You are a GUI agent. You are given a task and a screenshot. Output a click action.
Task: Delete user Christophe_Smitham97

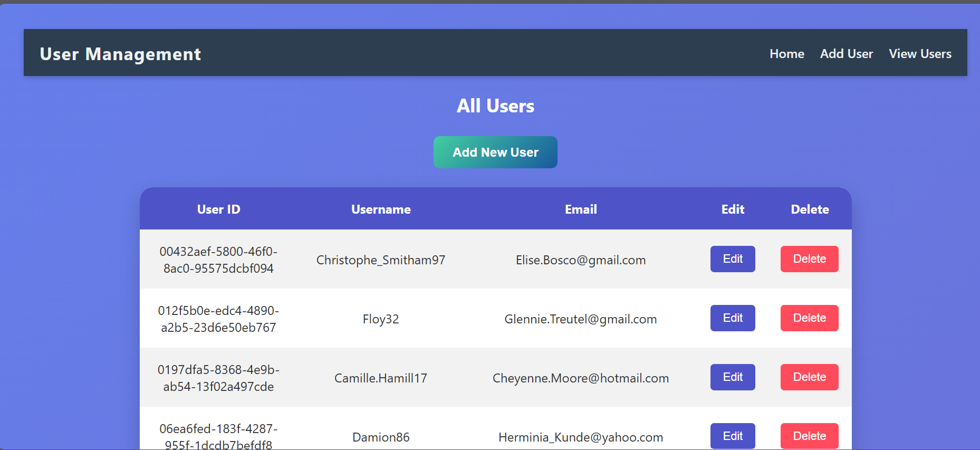click(809, 259)
